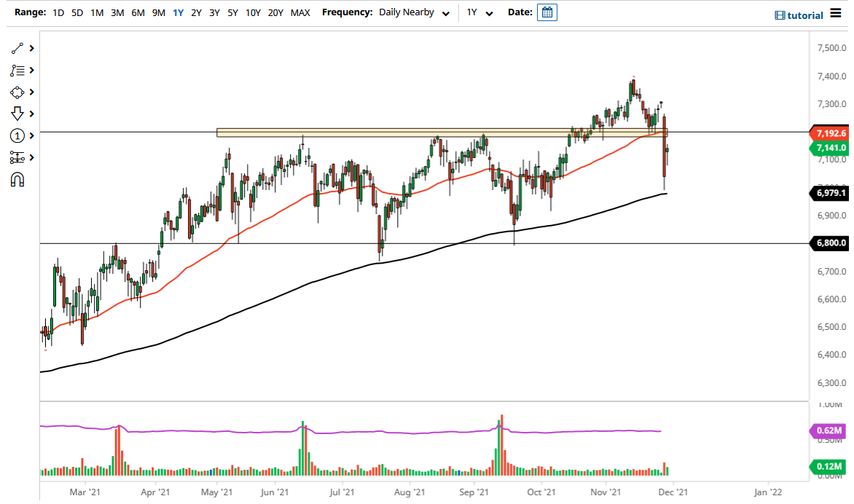Open the tutorial link
Image resolution: width=854 pixels, height=504 pixels.
coord(805,13)
